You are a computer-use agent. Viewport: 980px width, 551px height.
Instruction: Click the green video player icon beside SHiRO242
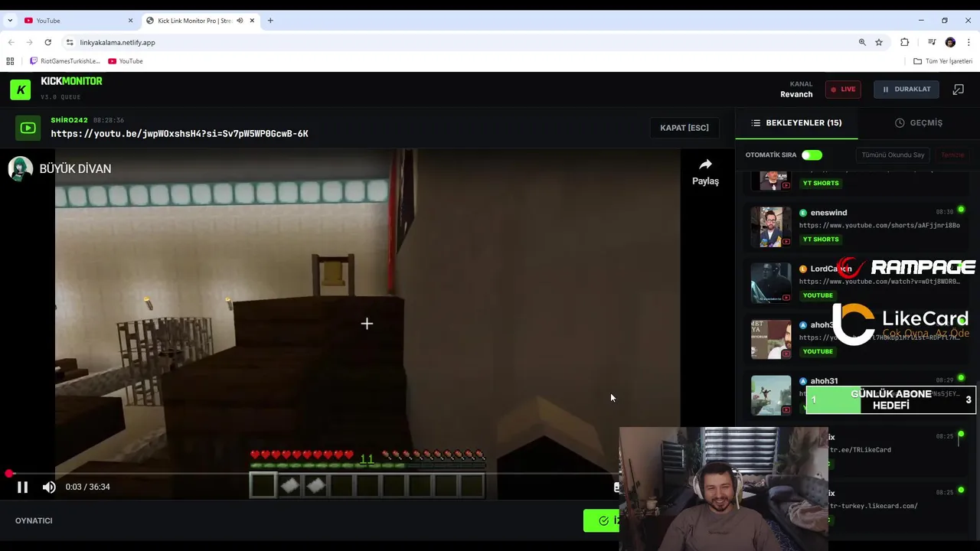pos(28,128)
